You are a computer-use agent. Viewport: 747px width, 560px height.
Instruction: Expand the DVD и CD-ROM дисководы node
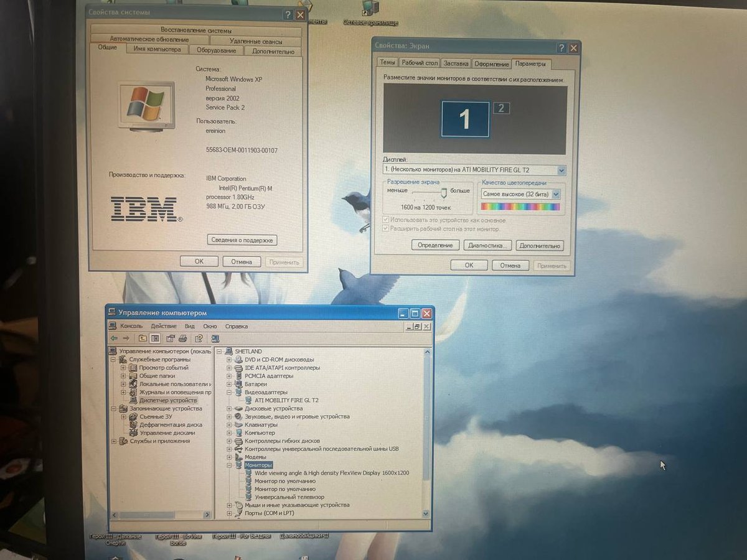pos(229,360)
